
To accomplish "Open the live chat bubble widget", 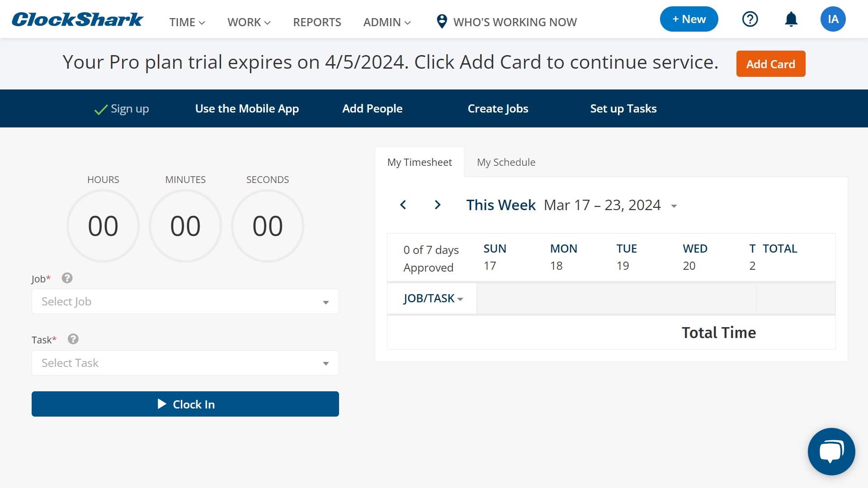I will click(x=831, y=451).
